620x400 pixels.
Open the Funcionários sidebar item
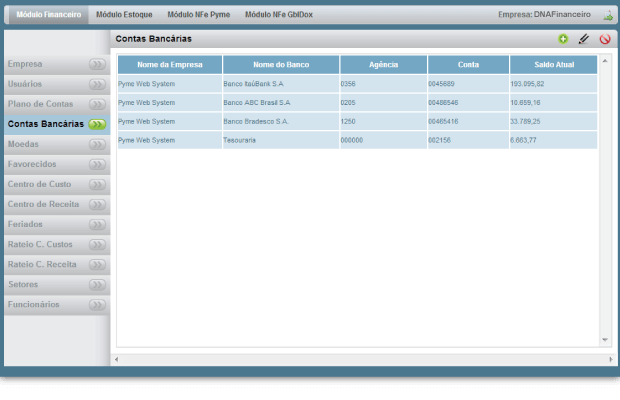coord(34,304)
